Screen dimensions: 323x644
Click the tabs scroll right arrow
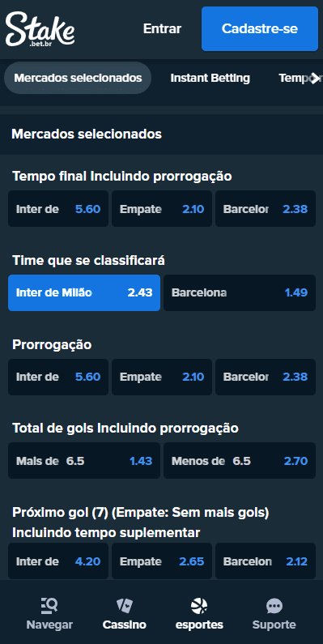pos(315,78)
